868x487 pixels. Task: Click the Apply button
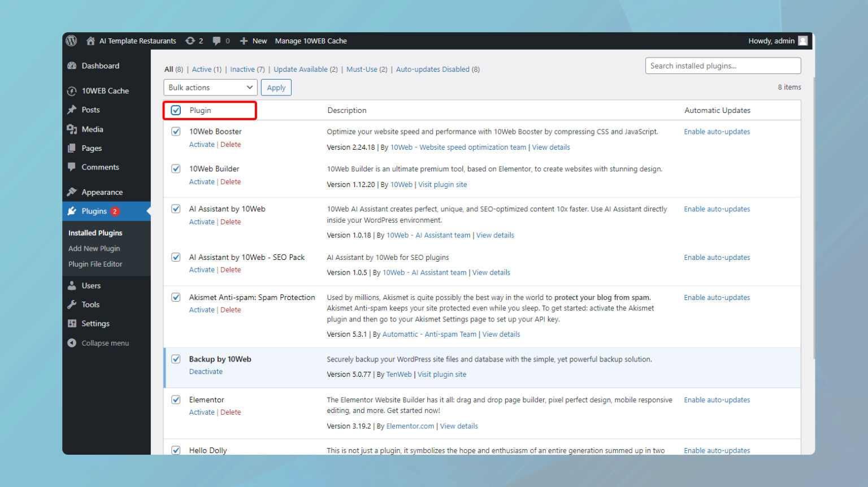pyautogui.click(x=276, y=87)
